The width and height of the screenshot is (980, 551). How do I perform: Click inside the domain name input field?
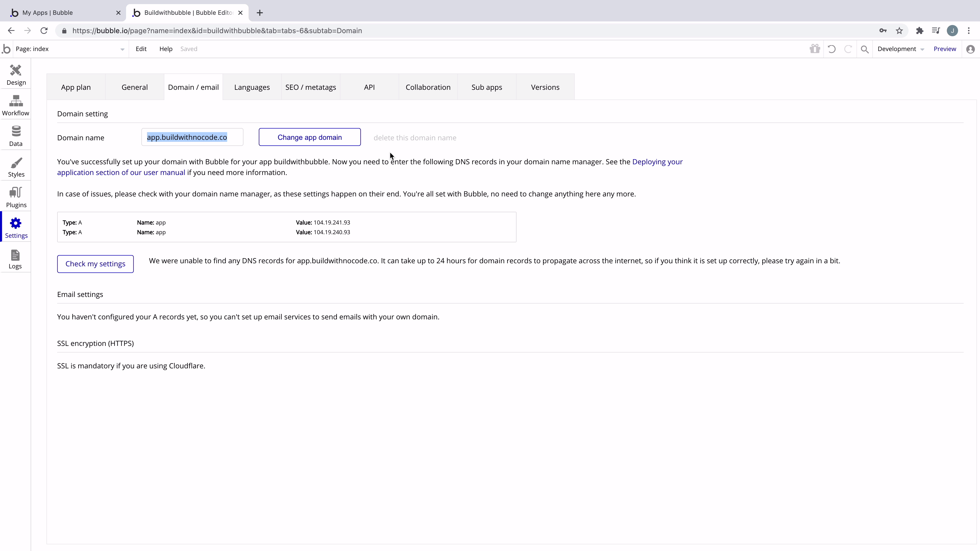[x=192, y=137]
